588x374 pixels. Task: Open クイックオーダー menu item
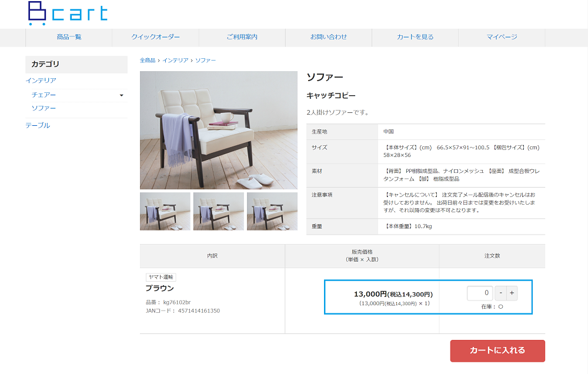coord(155,37)
